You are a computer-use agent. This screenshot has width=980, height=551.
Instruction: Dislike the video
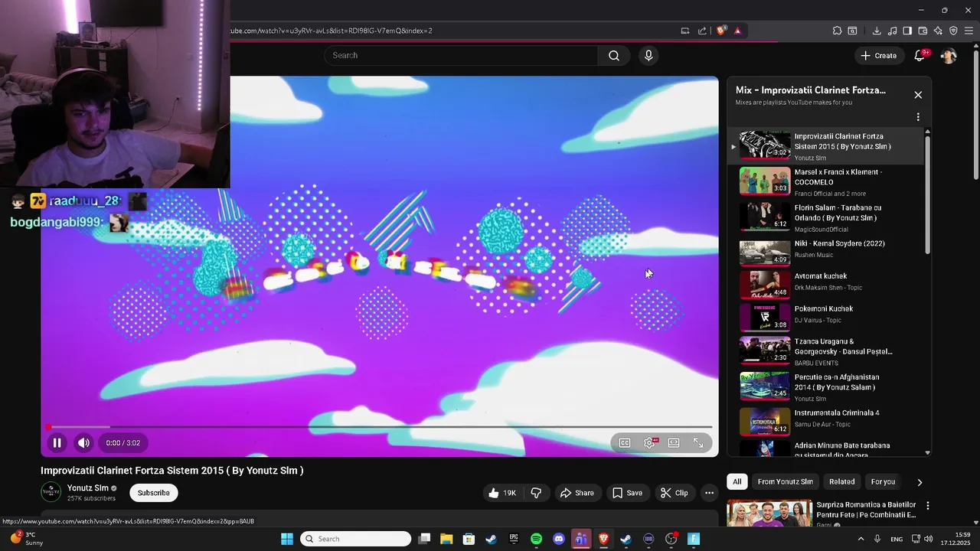536,493
